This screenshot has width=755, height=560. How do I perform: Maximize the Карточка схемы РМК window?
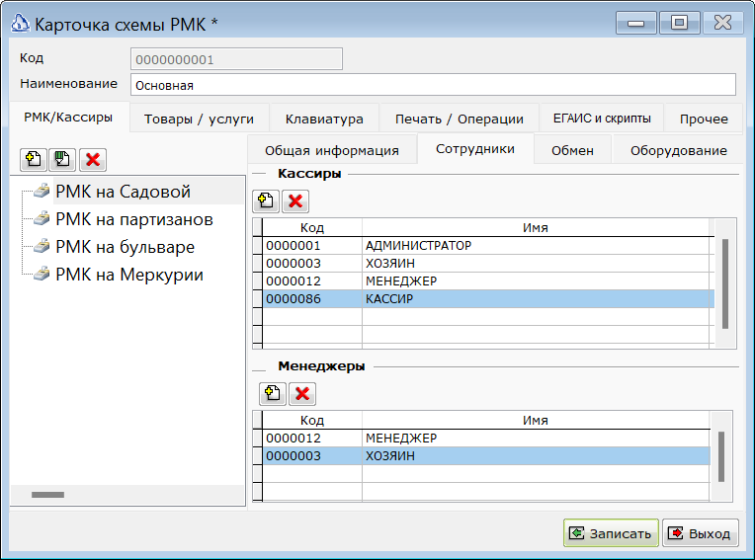pos(679,23)
